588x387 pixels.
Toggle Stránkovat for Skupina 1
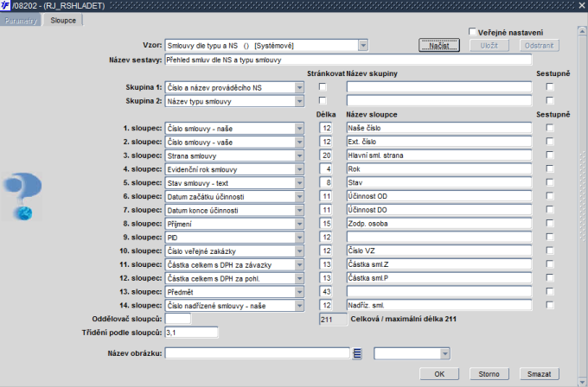(323, 87)
